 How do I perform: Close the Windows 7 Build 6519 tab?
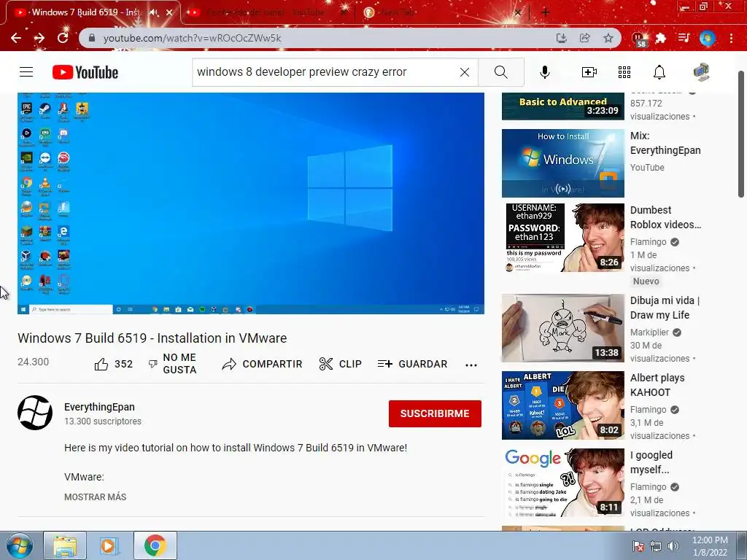pos(169,12)
